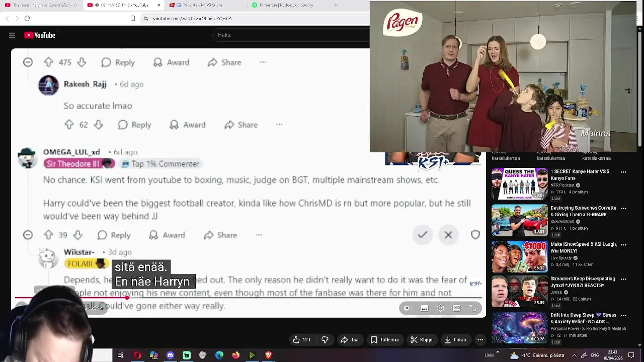
Task: Open the Corvette Ferrari video thumbnail
Action: coord(520,220)
